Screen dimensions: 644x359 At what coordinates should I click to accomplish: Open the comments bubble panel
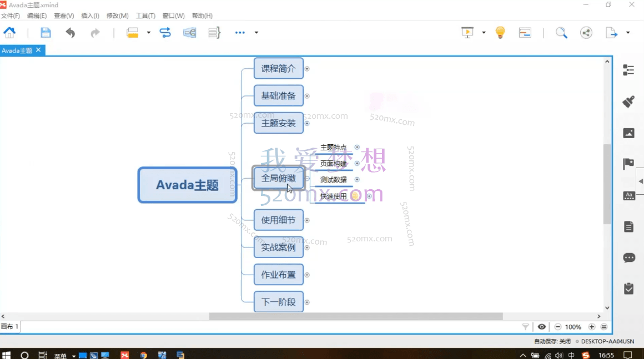point(628,257)
